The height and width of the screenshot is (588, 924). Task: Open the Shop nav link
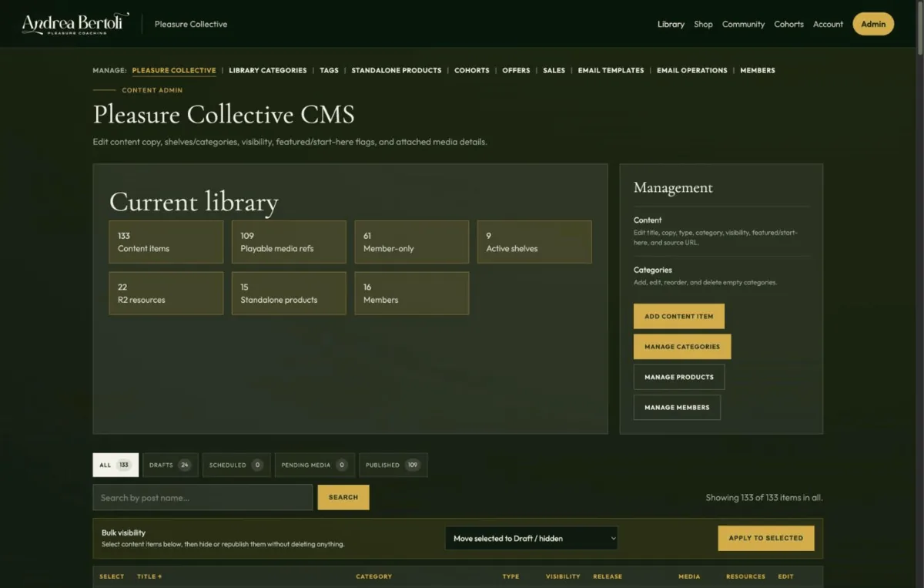point(703,24)
